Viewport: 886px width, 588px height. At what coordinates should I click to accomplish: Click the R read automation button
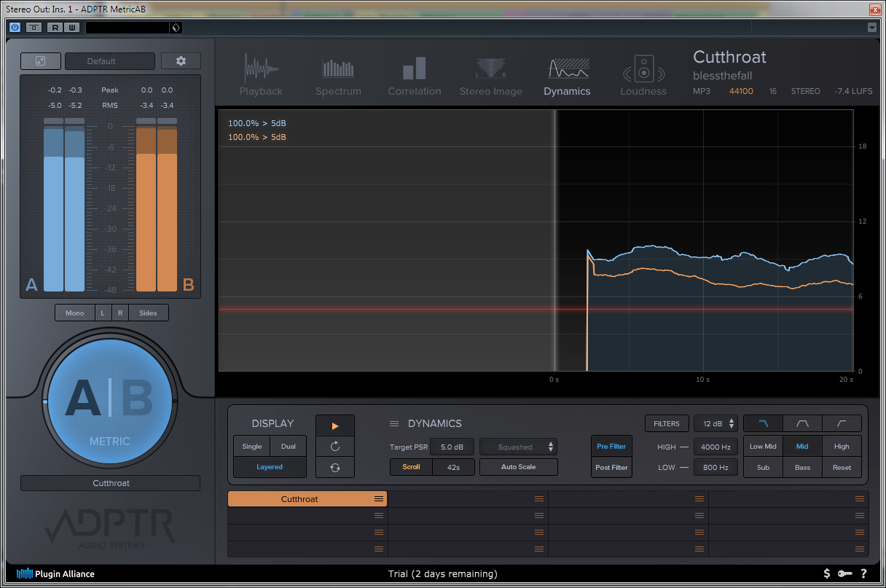(55, 28)
